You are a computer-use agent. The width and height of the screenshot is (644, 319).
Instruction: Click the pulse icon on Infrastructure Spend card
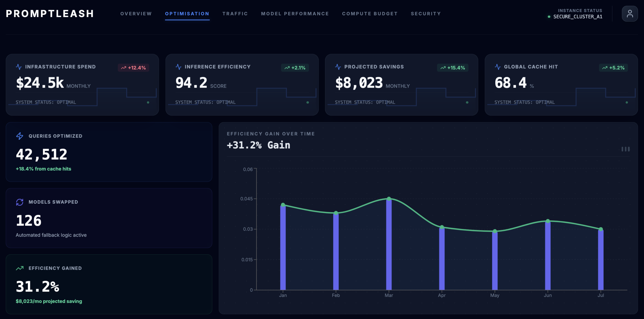tap(19, 67)
